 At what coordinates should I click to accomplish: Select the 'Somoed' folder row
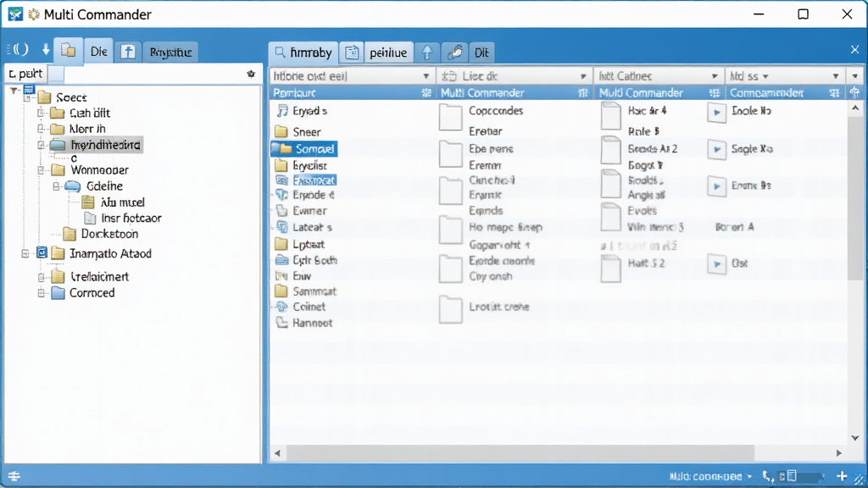click(304, 149)
